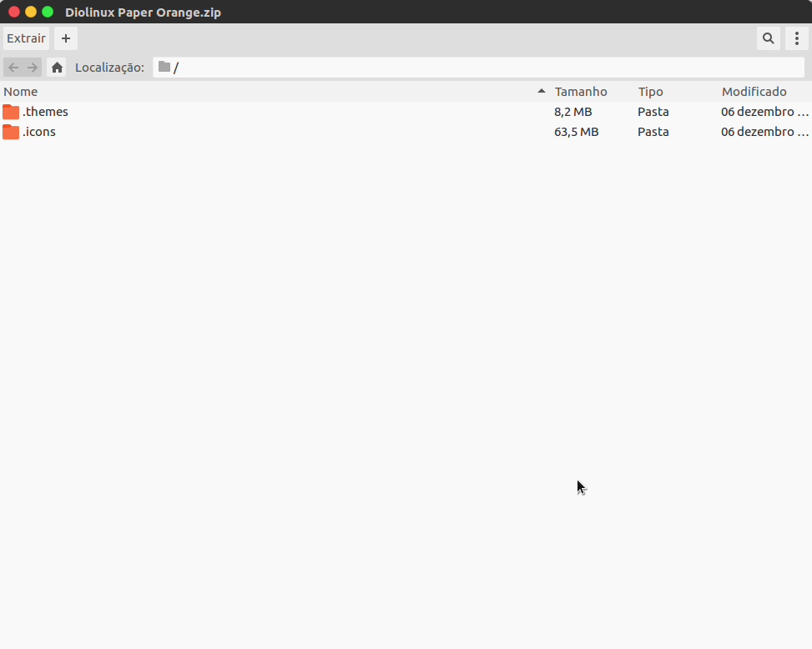Select the .icons folder icon
This screenshot has width=812, height=649.
[11, 132]
